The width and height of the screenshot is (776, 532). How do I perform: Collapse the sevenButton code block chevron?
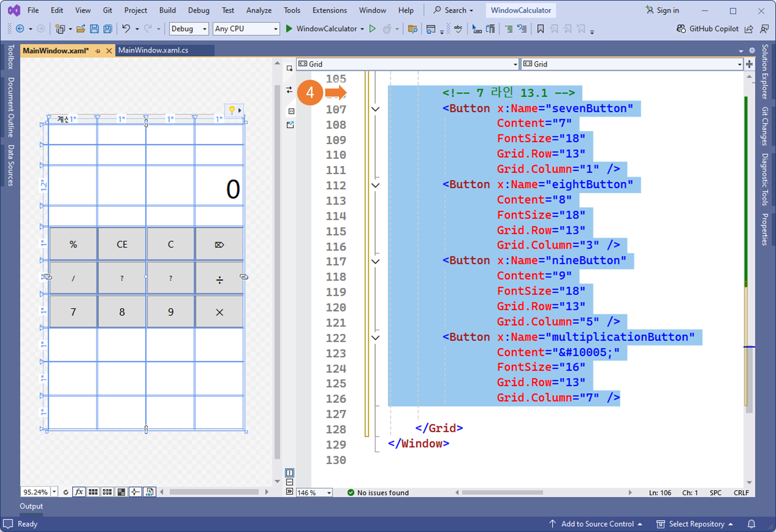(376, 109)
